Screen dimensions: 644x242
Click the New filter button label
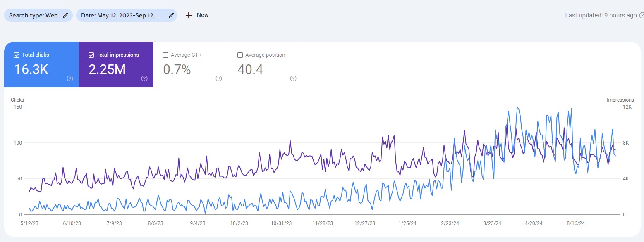203,15
